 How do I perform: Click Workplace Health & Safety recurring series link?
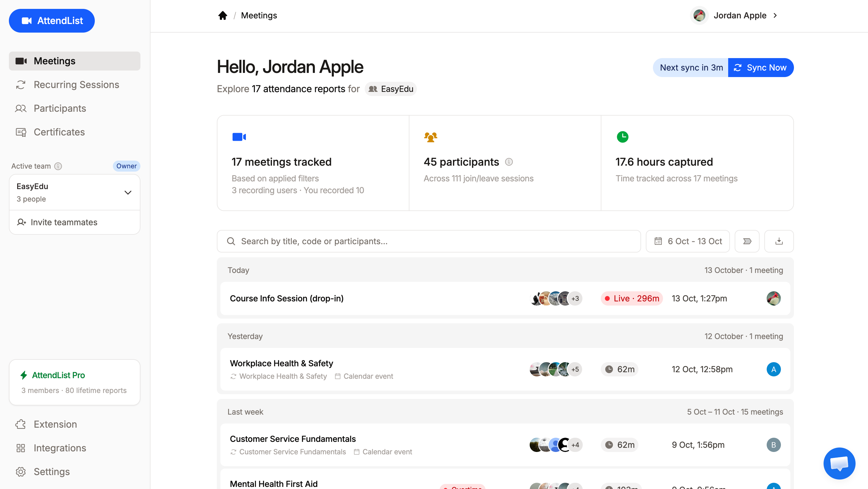[279, 376]
